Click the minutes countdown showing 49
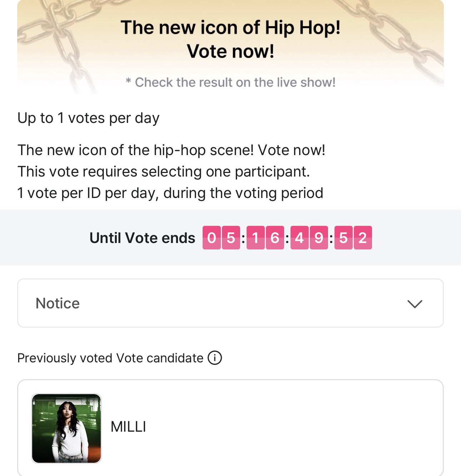The width and height of the screenshot is (461, 476). point(309,238)
